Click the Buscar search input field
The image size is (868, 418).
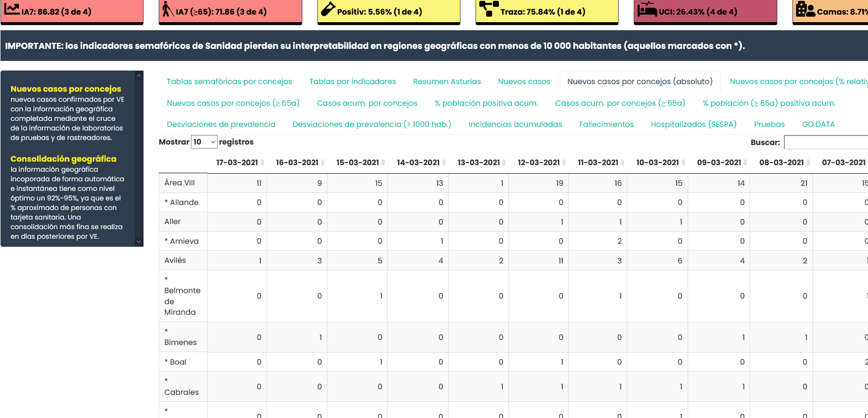[x=826, y=143]
